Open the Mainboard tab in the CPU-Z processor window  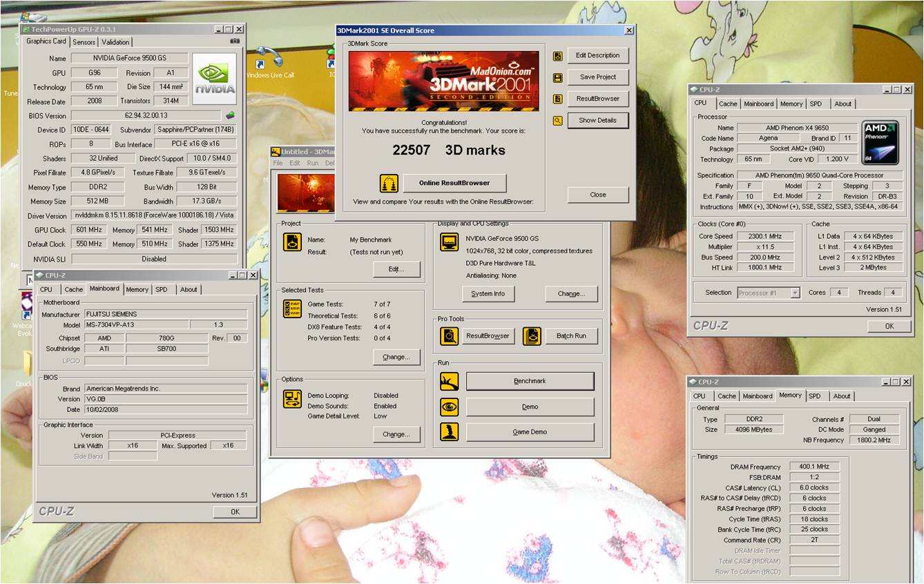point(759,104)
